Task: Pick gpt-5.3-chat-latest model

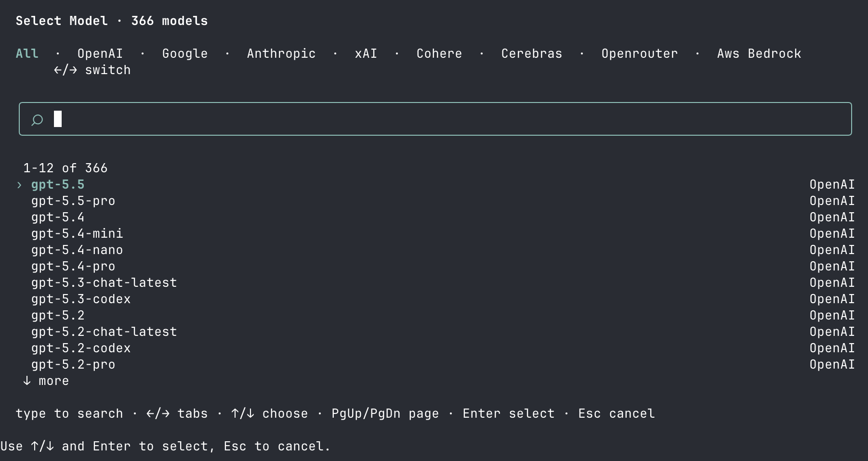Action: pos(435,282)
